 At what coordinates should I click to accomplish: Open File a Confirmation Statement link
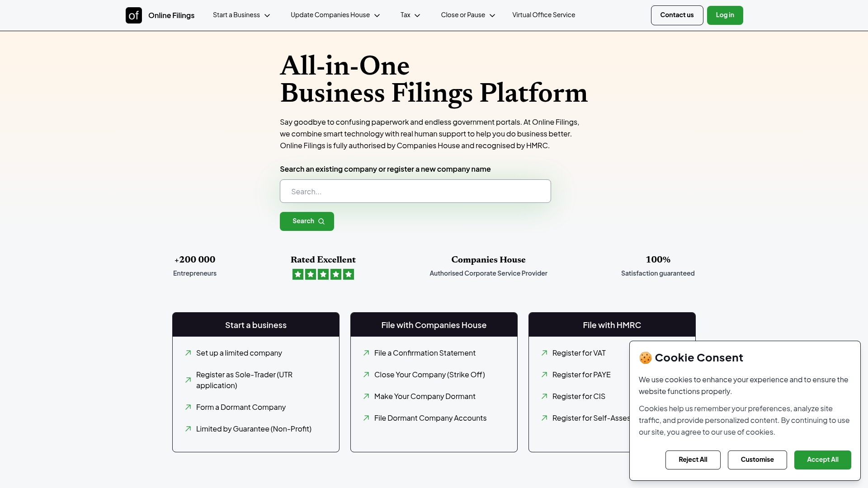pos(425,353)
